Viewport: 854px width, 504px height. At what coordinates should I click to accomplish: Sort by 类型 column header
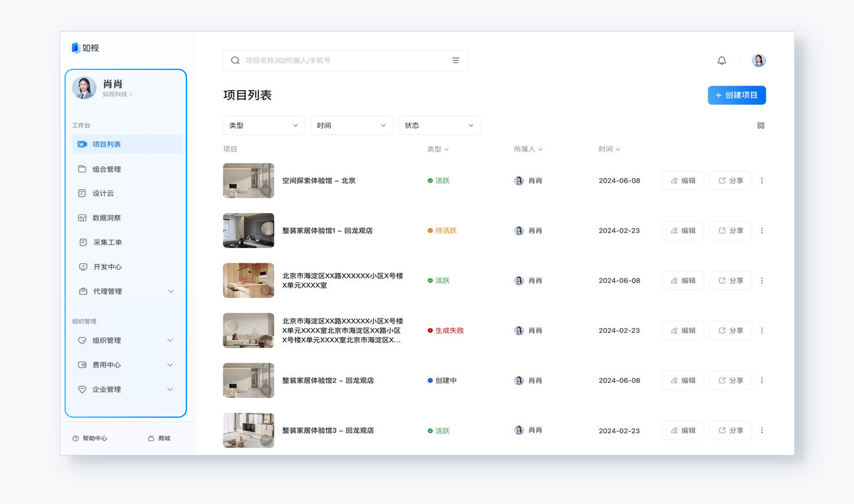pyautogui.click(x=438, y=149)
